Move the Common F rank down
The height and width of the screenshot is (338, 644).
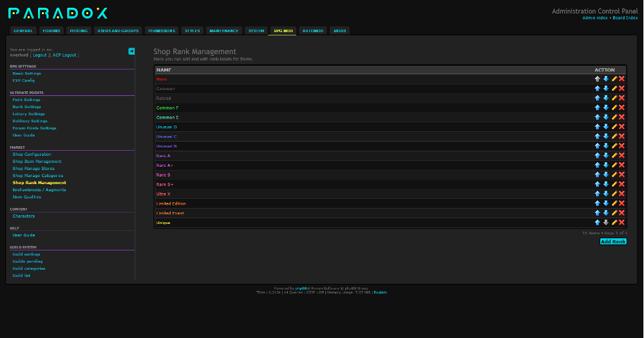pyautogui.click(x=606, y=108)
